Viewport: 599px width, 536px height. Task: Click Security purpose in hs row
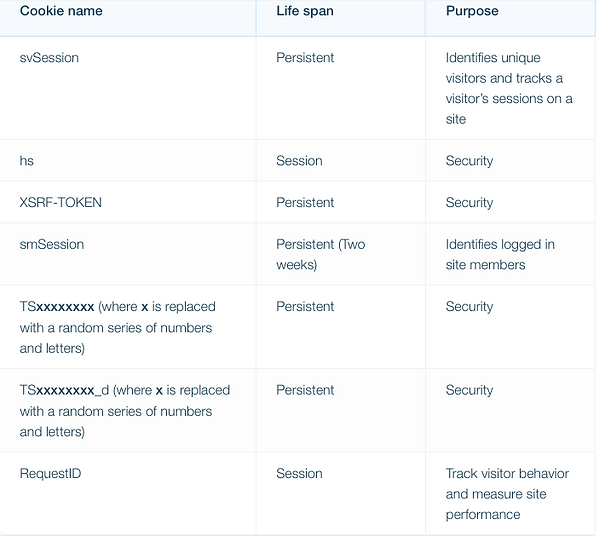(x=469, y=160)
